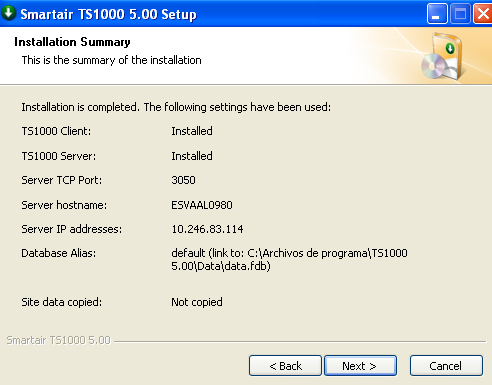Click the software box and CD icon
Viewport: 492px width, 385px height.
pyautogui.click(x=442, y=56)
